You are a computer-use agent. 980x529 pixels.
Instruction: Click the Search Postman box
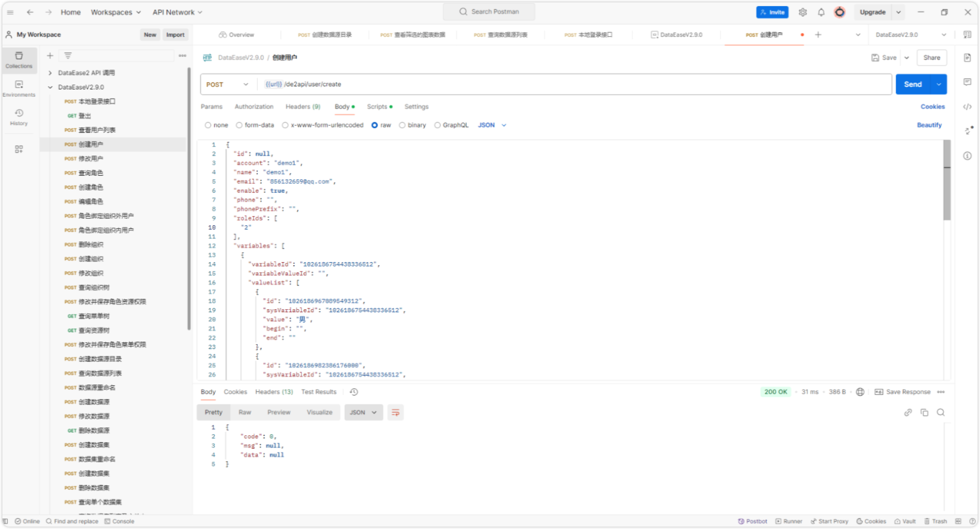[x=489, y=12]
